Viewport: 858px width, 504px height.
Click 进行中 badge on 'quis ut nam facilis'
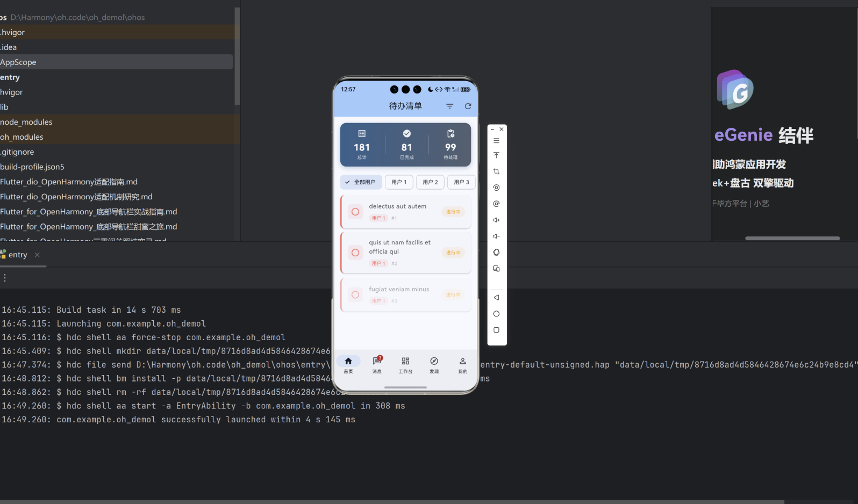(453, 253)
